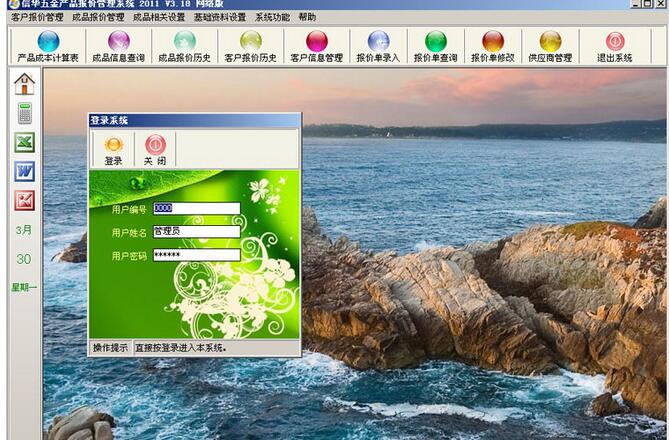Open 客户信息管理 toolbar icon
This screenshot has height=440, width=669.
pyautogui.click(x=317, y=47)
